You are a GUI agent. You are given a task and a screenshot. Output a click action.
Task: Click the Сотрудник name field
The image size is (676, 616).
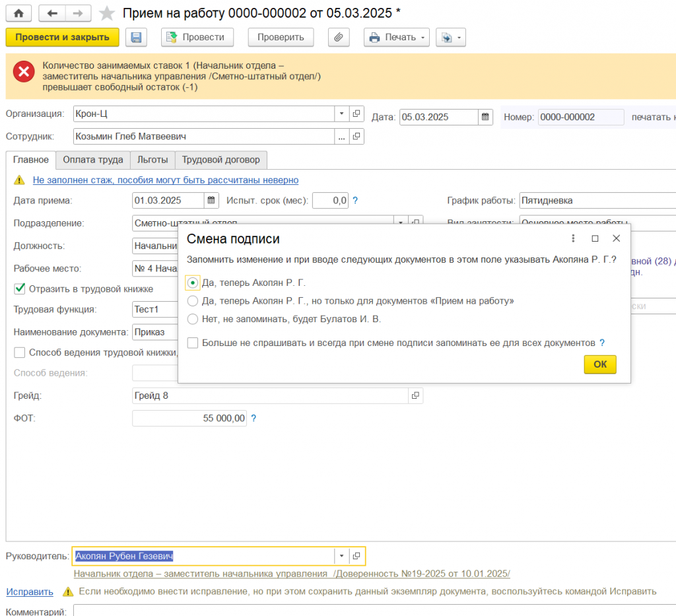coord(204,136)
